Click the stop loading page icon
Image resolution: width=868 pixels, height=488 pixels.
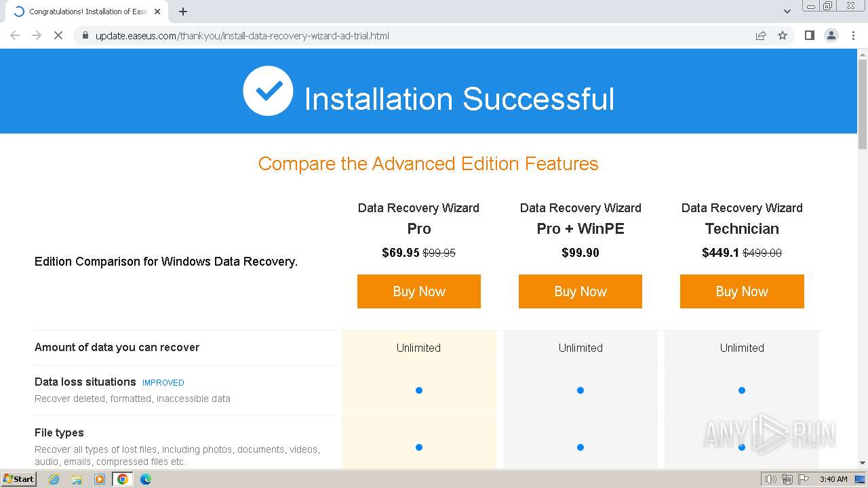58,36
